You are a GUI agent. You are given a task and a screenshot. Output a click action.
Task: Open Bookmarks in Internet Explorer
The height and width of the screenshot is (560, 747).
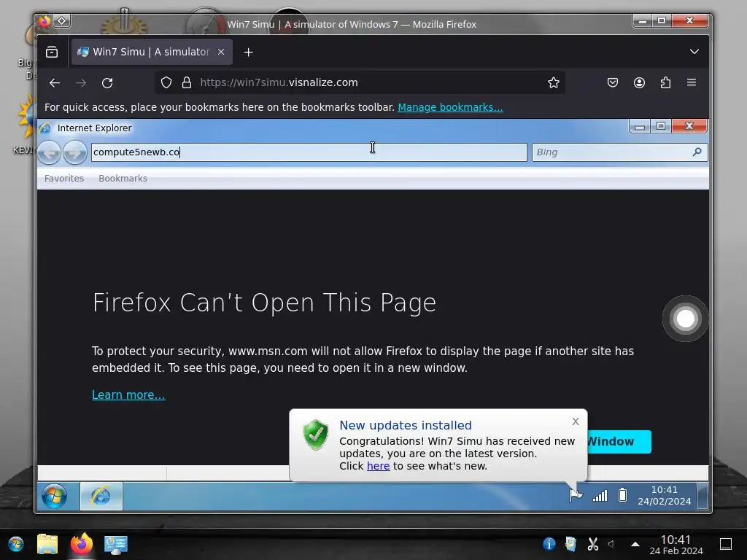[123, 179]
